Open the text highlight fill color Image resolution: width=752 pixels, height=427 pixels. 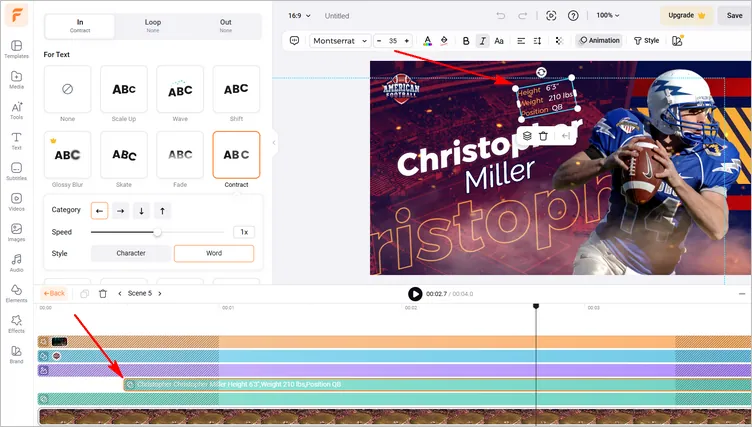click(x=444, y=41)
